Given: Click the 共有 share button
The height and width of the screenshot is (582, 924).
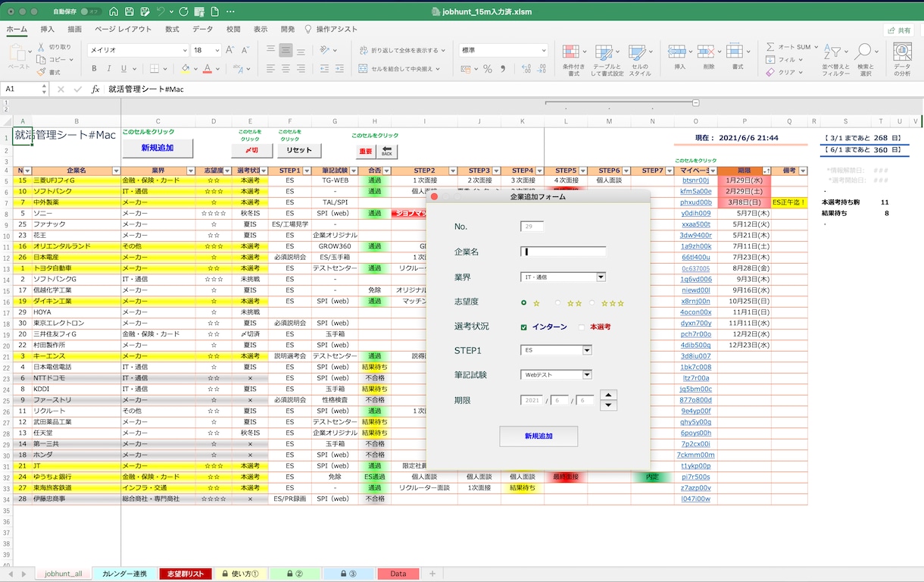Looking at the screenshot, I should tap(898, 30).
